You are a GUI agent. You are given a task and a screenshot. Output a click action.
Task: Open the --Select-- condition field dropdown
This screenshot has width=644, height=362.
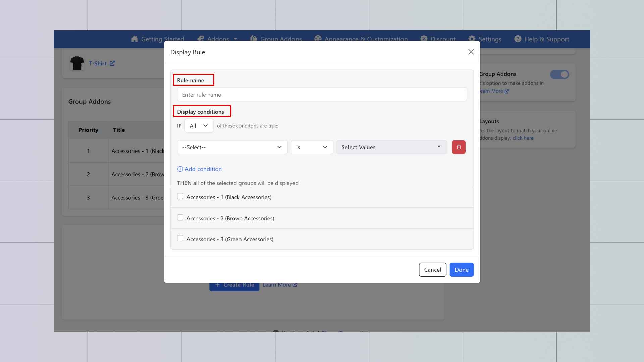(232, 147)
